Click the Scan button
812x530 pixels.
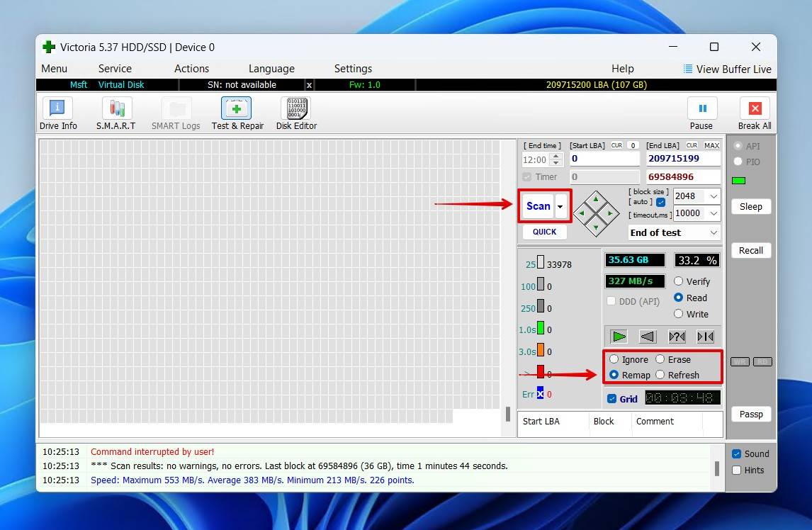coord(538,206)
